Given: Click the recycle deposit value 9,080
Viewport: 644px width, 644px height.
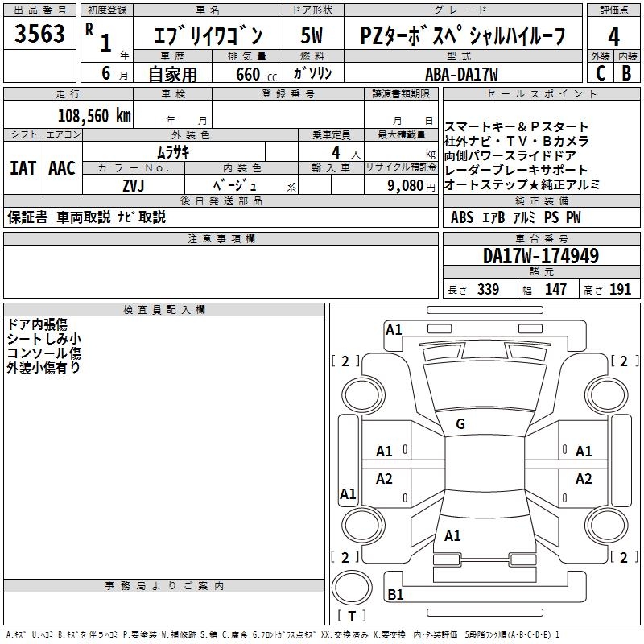Looking at the screenshot, I should [405, 185].
